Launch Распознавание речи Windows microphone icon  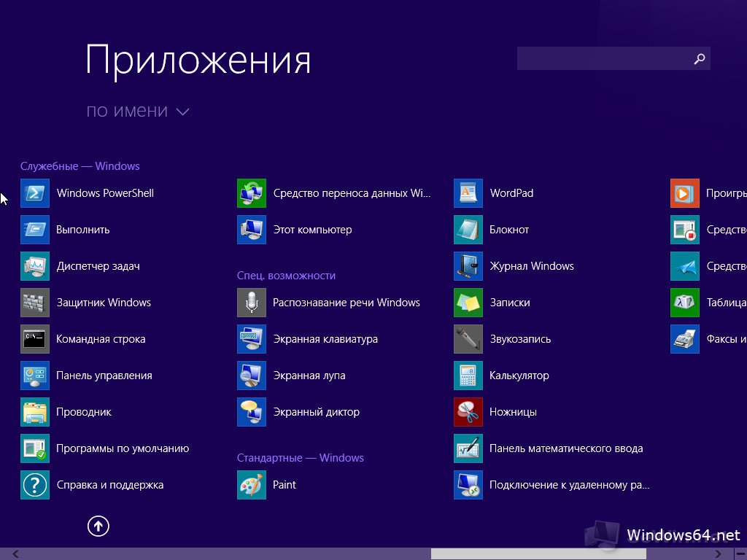pyautogui.click(x=252, y=303)
